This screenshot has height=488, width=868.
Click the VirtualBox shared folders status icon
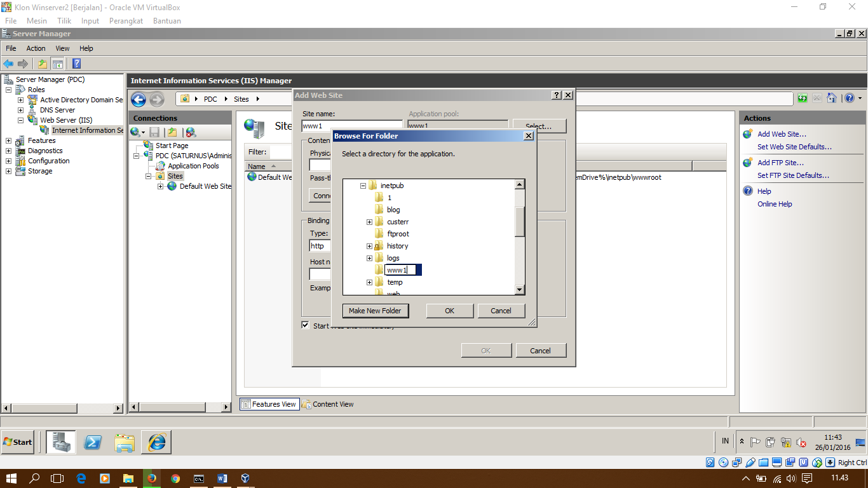click(x=764, y=463)
